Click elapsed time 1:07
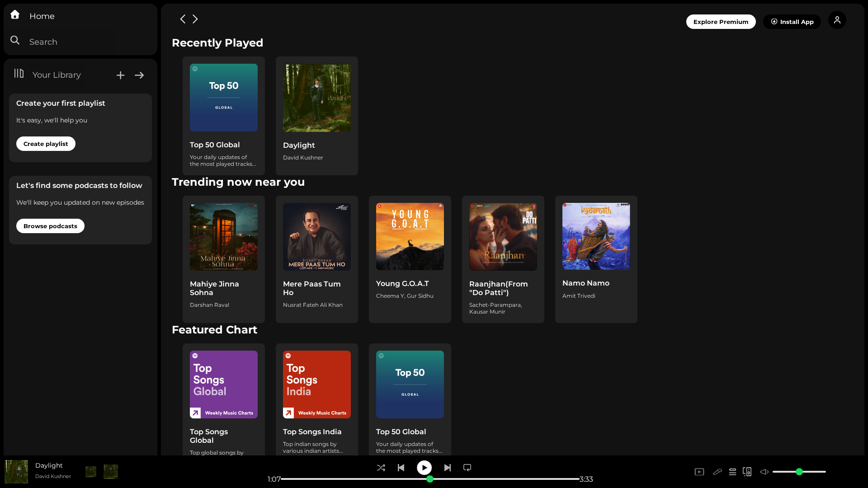This screenshot has height=488, width=868. (274, 479)
